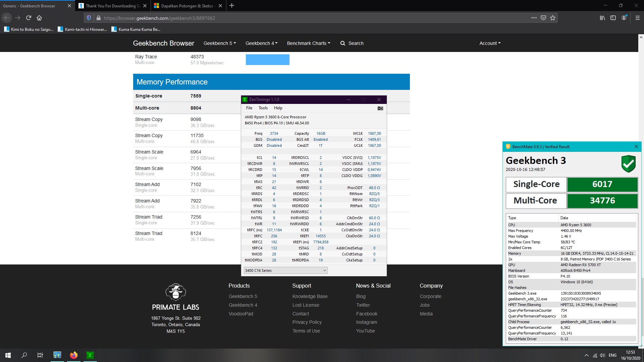Click the Ray Trace blue score bar
Screen dimensions: 644x362
pos(267,60)
